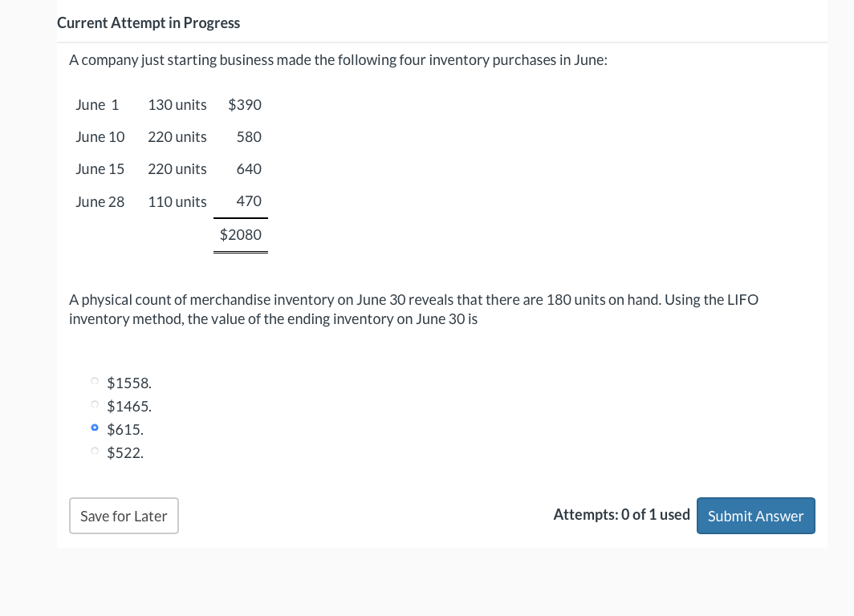The image size is (854, 616).
Task: Click the 110 units quantity cell
Action: tap(177, 201)
